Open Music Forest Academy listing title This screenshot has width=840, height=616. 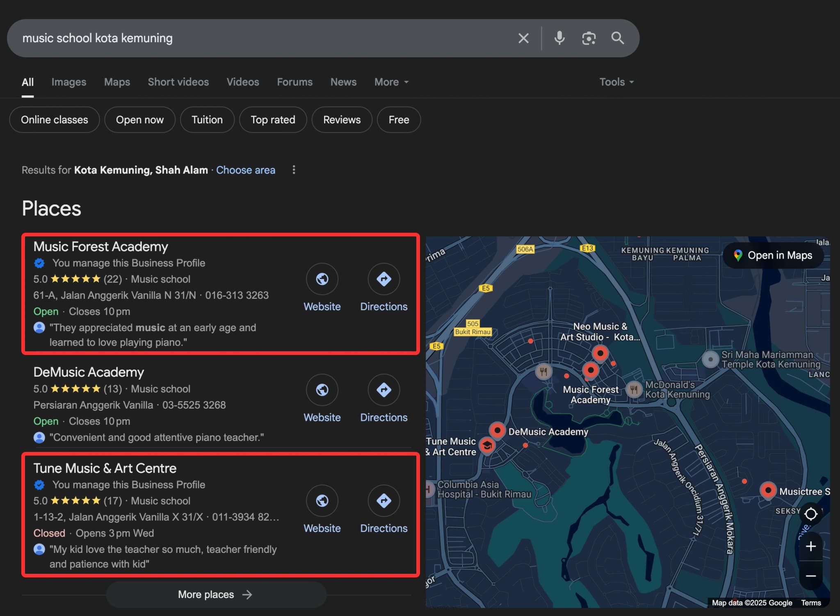pyautogui.click(x=100, y=247)
